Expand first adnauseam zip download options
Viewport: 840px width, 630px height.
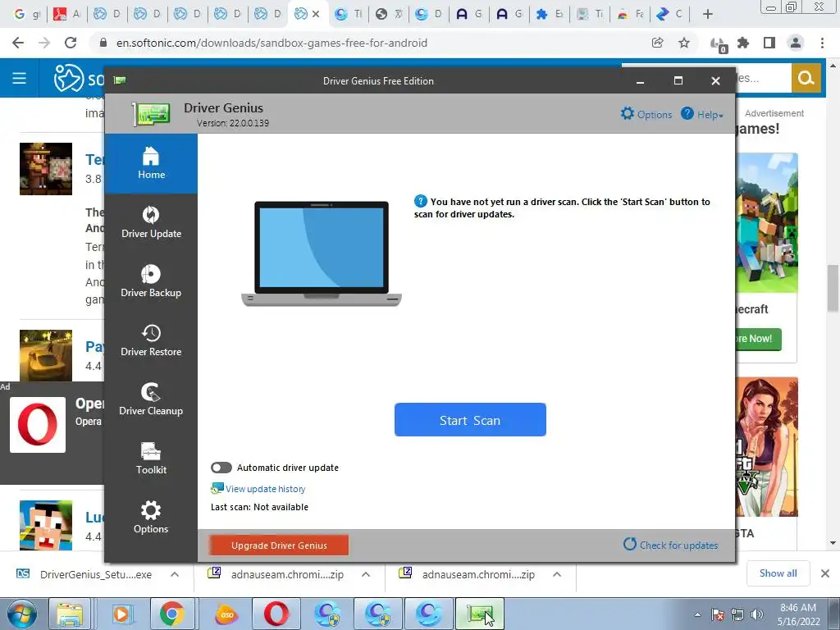pos(366,574)
